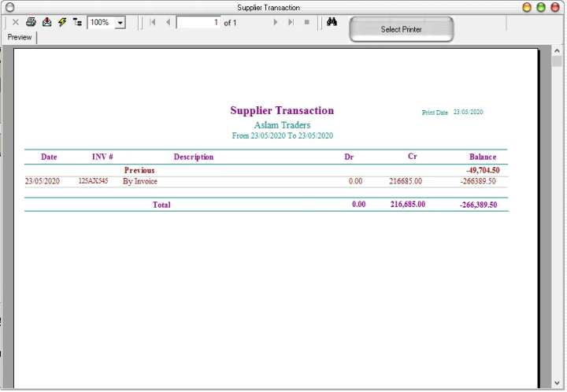This screenshot has height=392, width=567.
Task: Go to first page arrow
Action: point(153,22)
